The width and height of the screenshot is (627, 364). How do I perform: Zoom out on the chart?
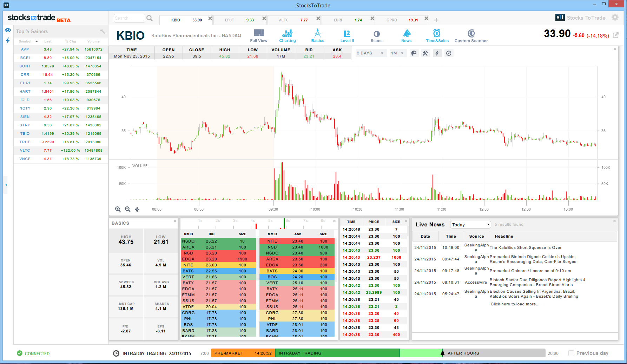pyautogui.click(x=128, y=209)
